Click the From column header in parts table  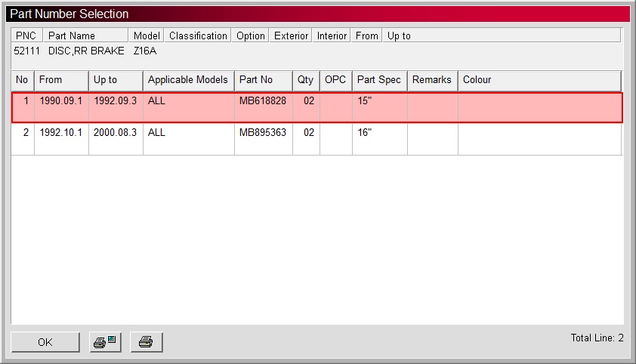coord(61,80)
